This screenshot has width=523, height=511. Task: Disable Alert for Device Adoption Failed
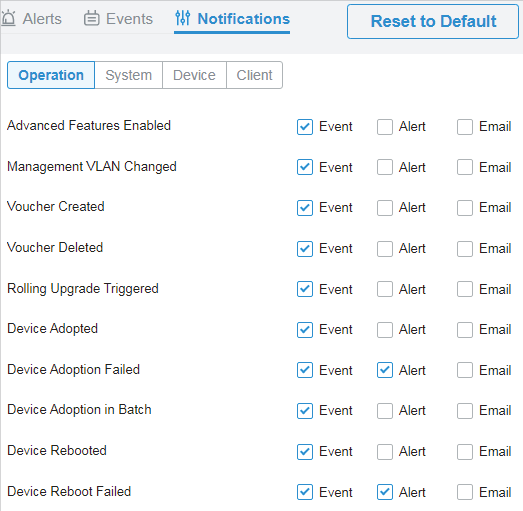coord(385,370)
